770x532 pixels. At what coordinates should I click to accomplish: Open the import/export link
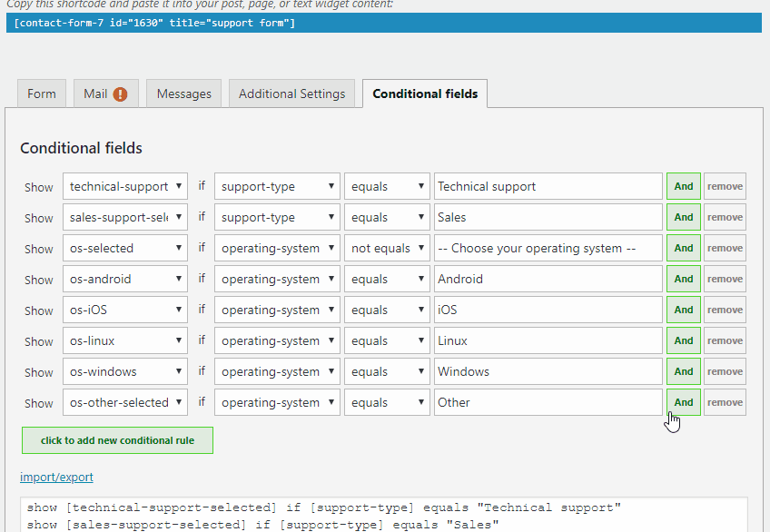(56, 477)
